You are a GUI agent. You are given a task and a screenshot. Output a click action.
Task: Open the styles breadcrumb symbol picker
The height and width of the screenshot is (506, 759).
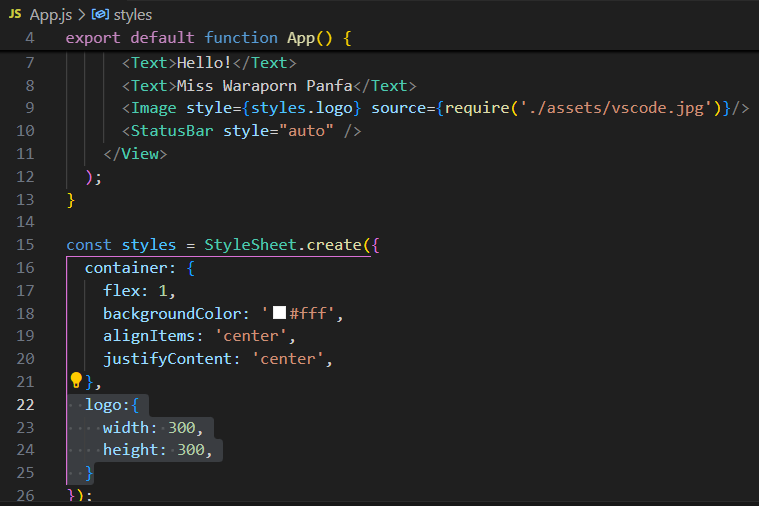(x=132, y=15)
